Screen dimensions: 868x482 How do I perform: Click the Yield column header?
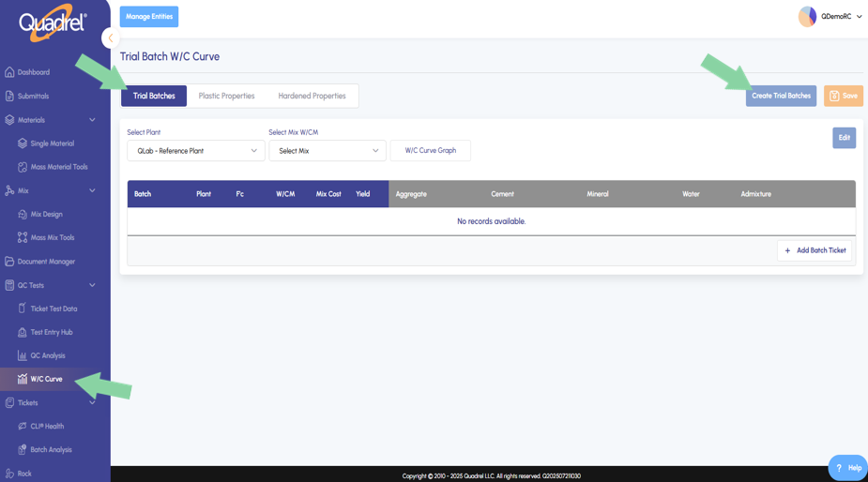362,194
